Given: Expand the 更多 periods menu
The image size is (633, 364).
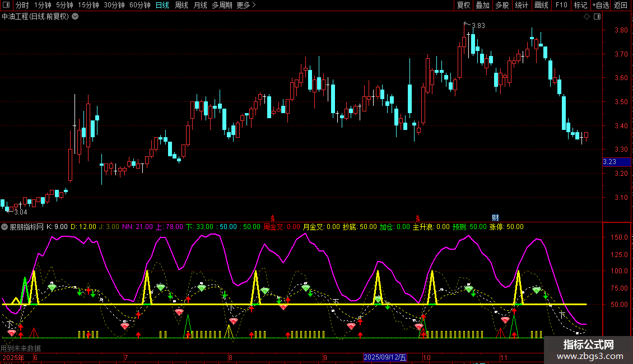Looking at the screenshot, I should 246,5.
